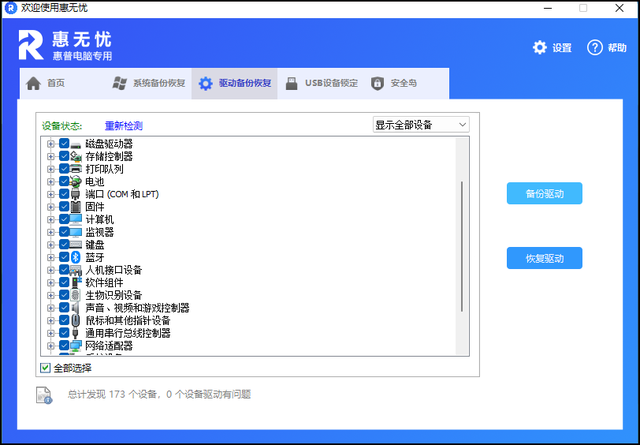Click the device list vertical scrollbar

click(x=462, y=247)
